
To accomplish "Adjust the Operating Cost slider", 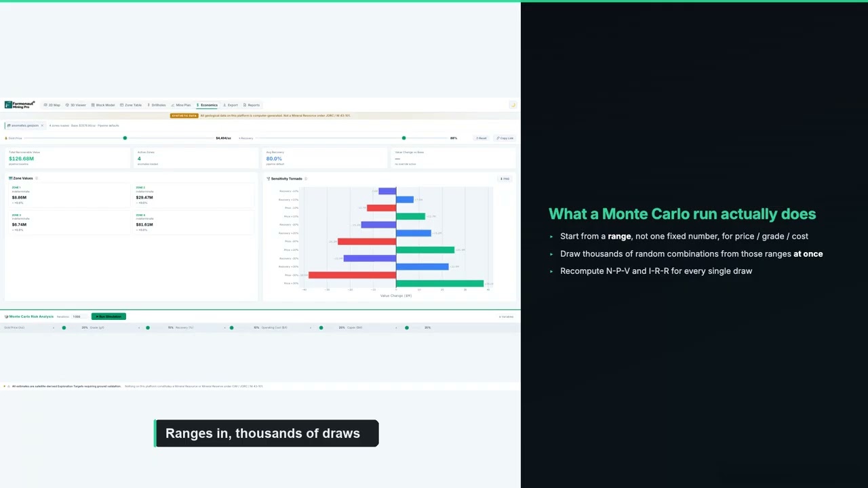I will 321,327.
